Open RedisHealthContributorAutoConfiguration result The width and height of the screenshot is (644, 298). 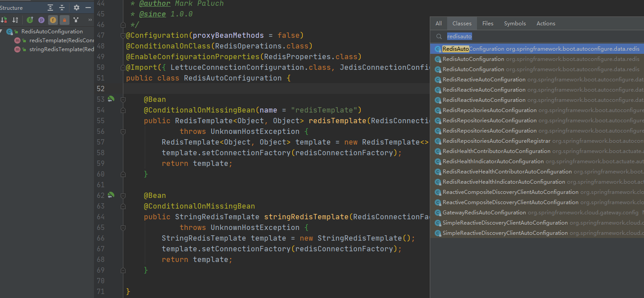click(537, 151)
